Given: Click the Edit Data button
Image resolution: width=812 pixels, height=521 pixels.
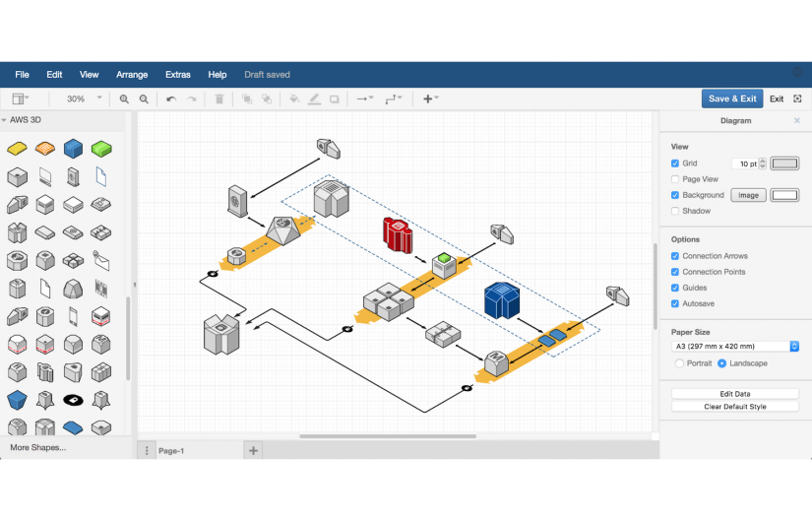Looking at the screenshot, I should point(734,394).
